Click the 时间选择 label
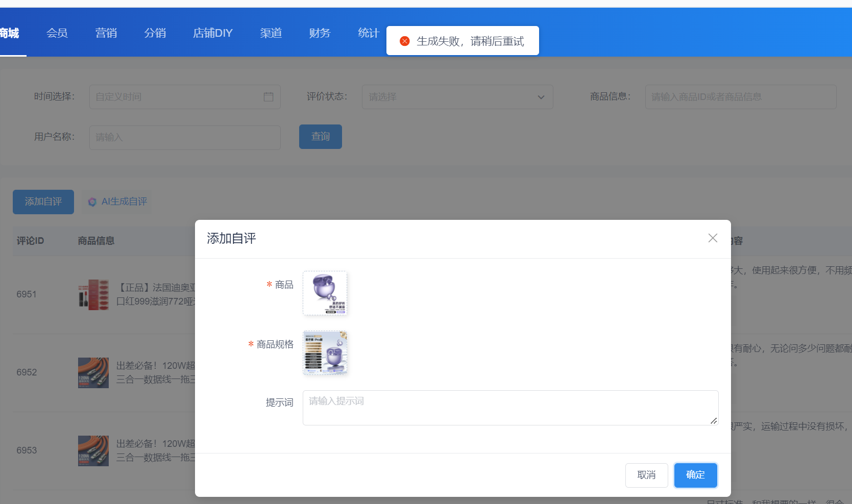Viewport: 852px width, 504px height. (x=54, y=96)
